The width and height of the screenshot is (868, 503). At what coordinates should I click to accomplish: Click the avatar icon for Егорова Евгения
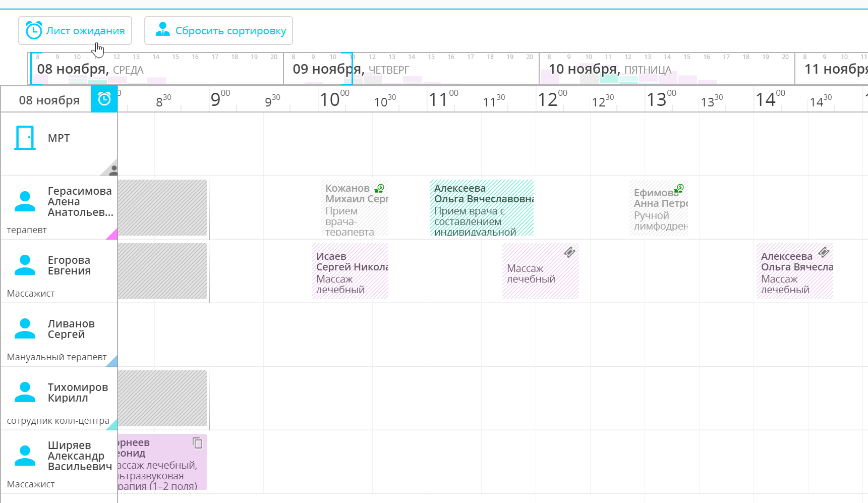point(25,265)
